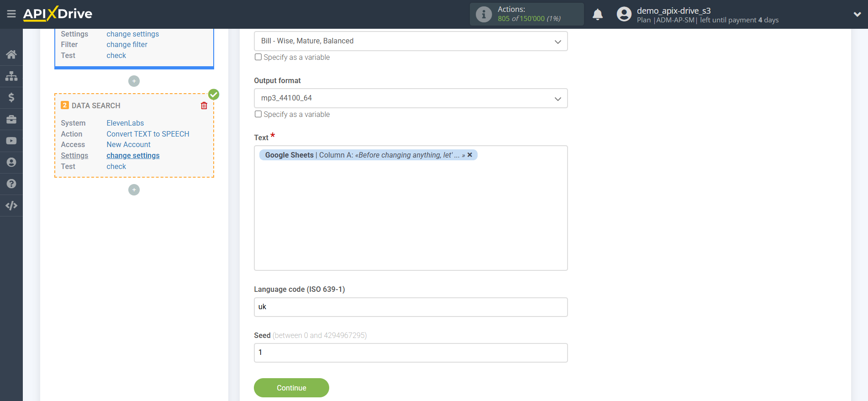Click the green check status badge

tap(214, 95)
